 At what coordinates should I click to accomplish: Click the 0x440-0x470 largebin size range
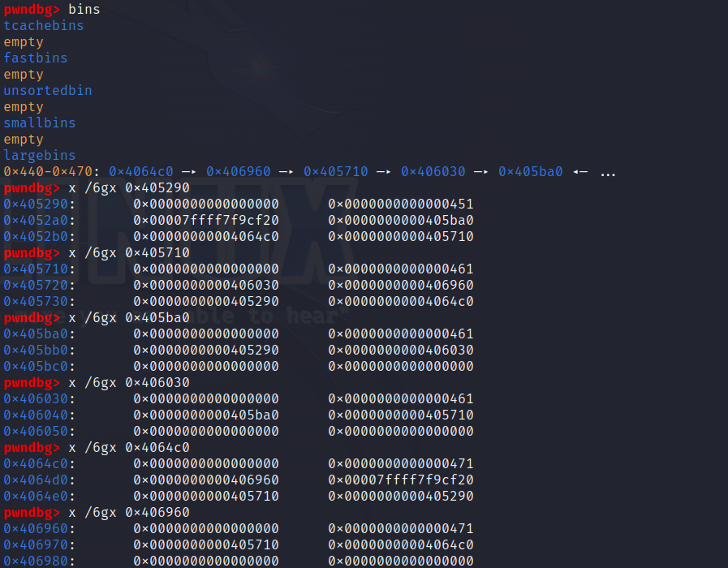tap(47, 171)
